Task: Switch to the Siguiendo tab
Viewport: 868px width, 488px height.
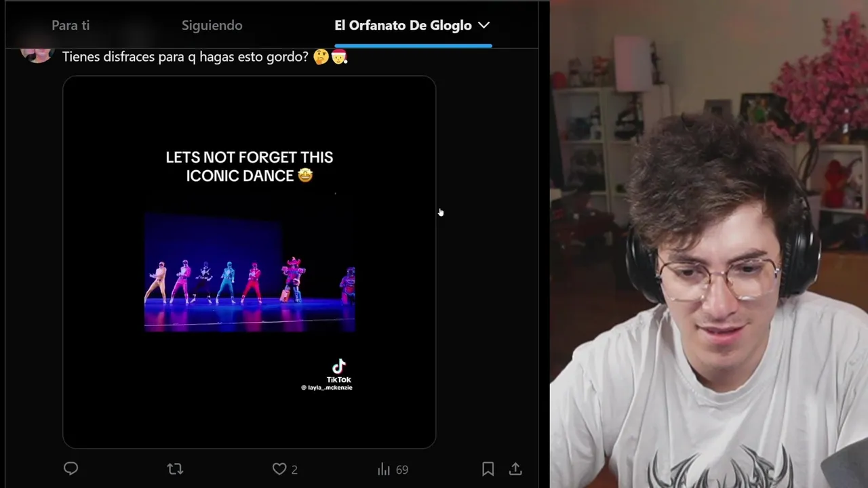Action: 212,25
